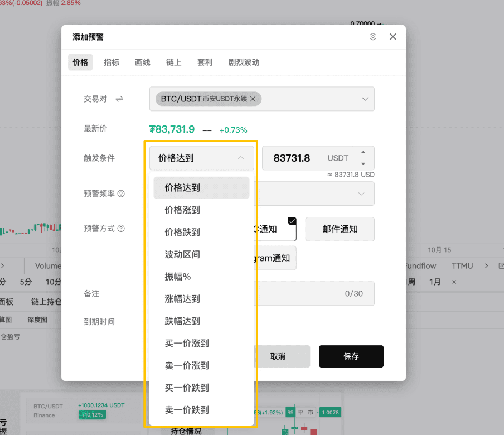Select the TTMU indicator tab in background chart
This screenshot has width=504, height=435.
462,266
